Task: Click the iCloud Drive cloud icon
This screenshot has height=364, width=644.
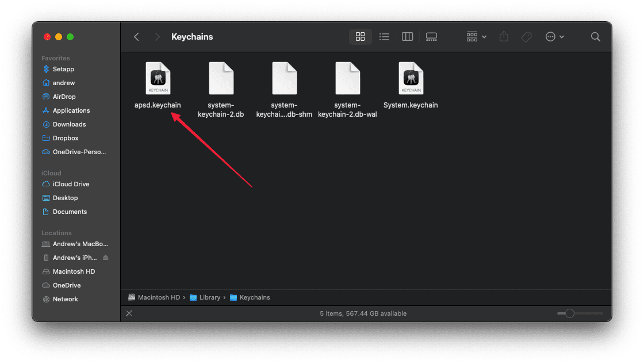Action: tap(46, 184)
